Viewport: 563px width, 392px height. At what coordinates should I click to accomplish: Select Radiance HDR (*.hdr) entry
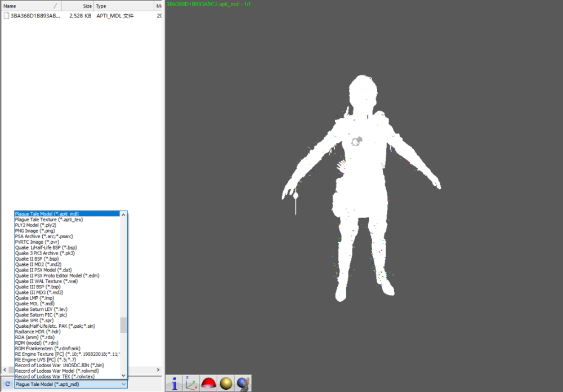pyautogui.click(x=37, y=332)
